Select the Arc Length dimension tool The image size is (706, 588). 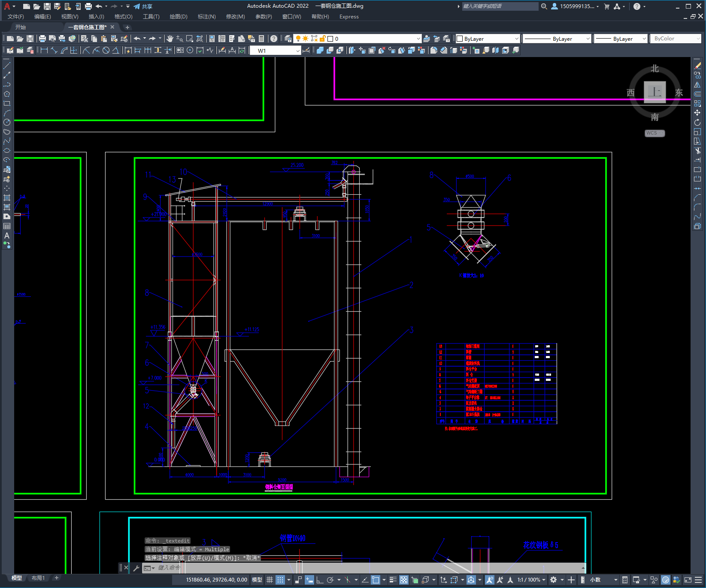[x=64, y=50]
